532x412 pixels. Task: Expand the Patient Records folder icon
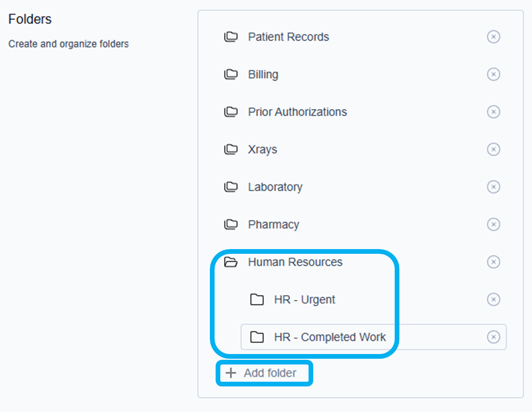[x=231, y=37]
